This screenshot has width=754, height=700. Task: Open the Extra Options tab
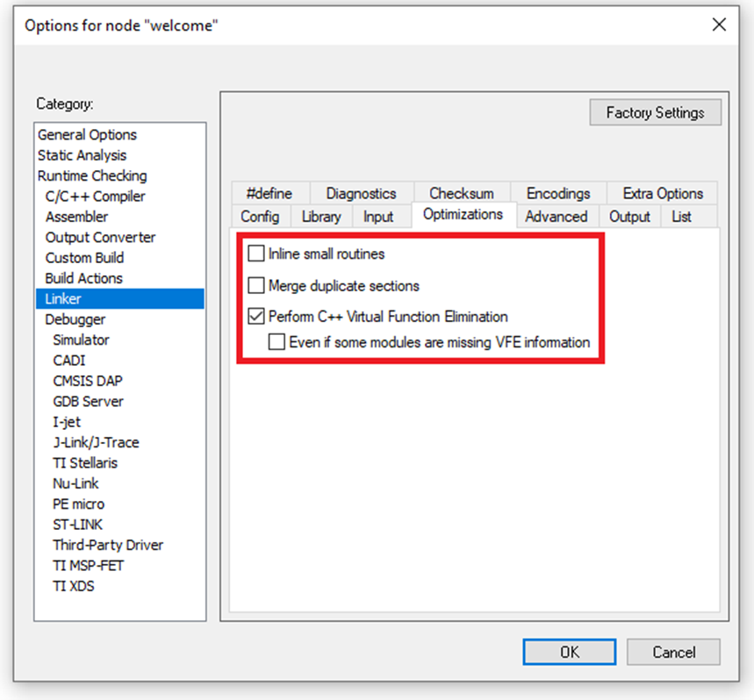coord(663,194)
